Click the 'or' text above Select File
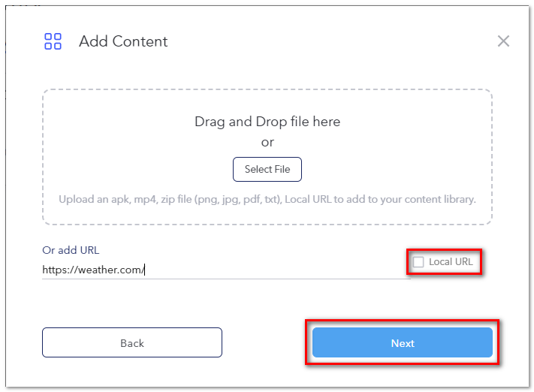This screenshot has width=534, height=392. (267, 142)
